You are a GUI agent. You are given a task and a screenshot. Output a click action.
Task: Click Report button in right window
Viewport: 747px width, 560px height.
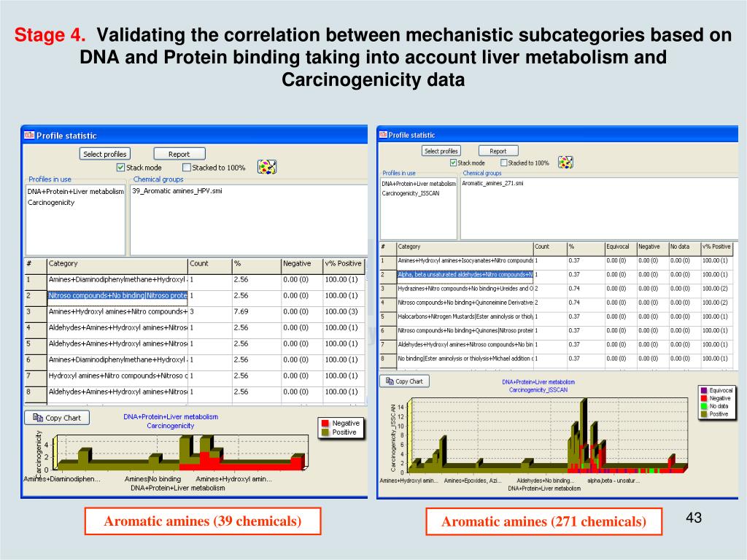click(x=498, y=151)
